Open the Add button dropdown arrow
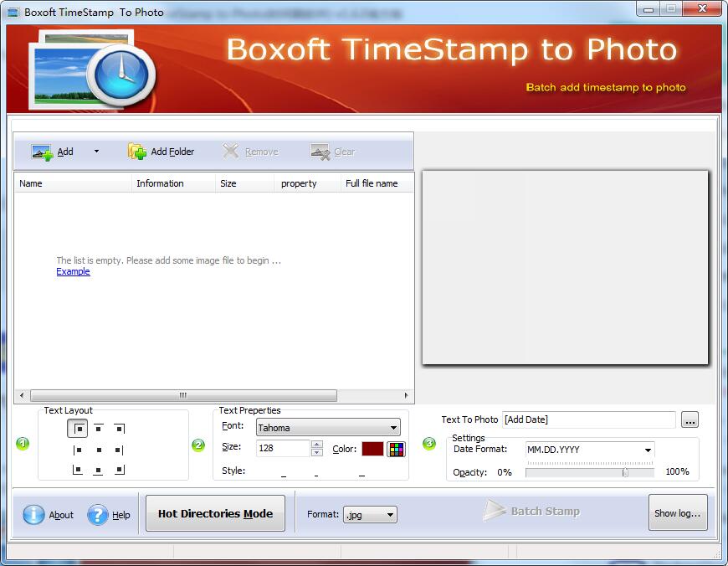Screen dimensions: 728x566 click(96, 152)
